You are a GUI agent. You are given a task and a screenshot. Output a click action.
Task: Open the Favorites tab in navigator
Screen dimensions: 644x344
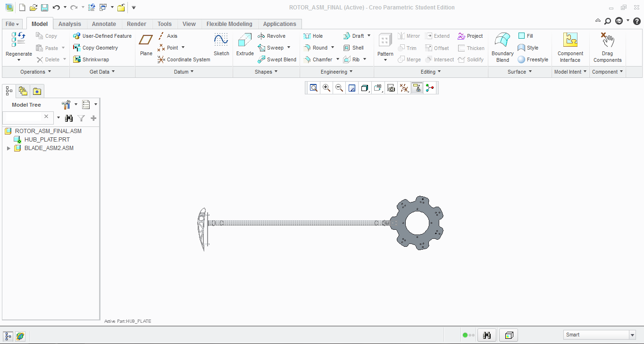point(37,91)
